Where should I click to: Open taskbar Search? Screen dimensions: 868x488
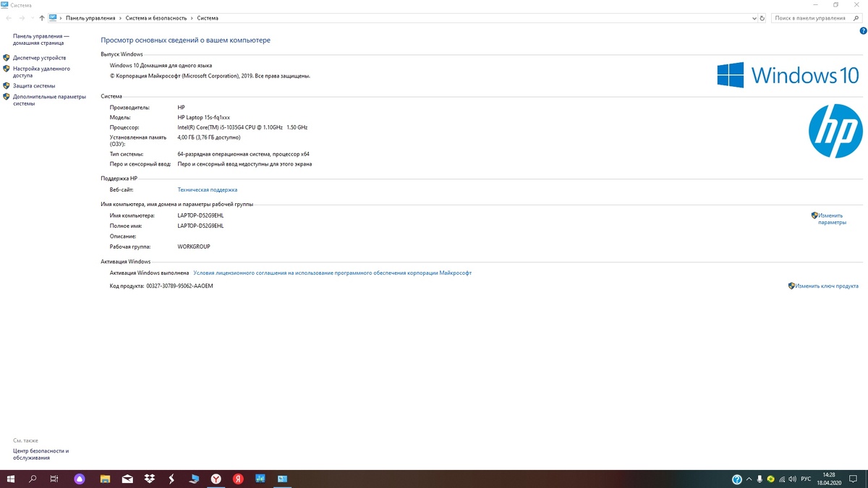tap(33, 479)
